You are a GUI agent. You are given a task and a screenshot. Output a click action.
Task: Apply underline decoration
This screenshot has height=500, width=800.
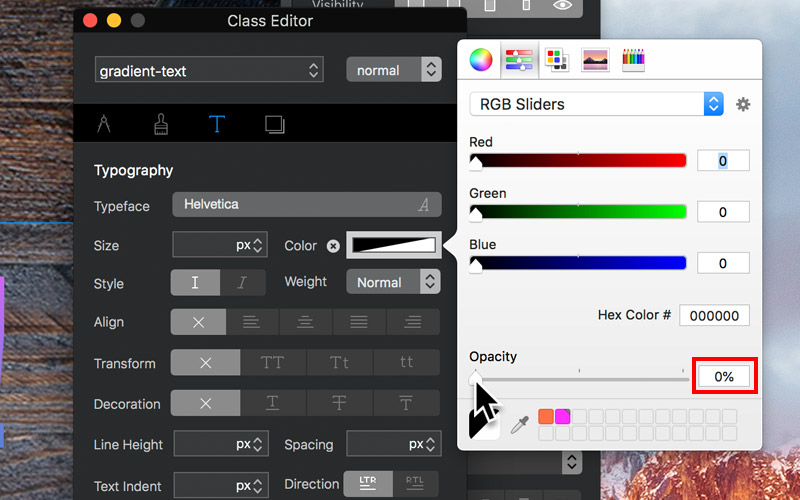click(273, 404)
